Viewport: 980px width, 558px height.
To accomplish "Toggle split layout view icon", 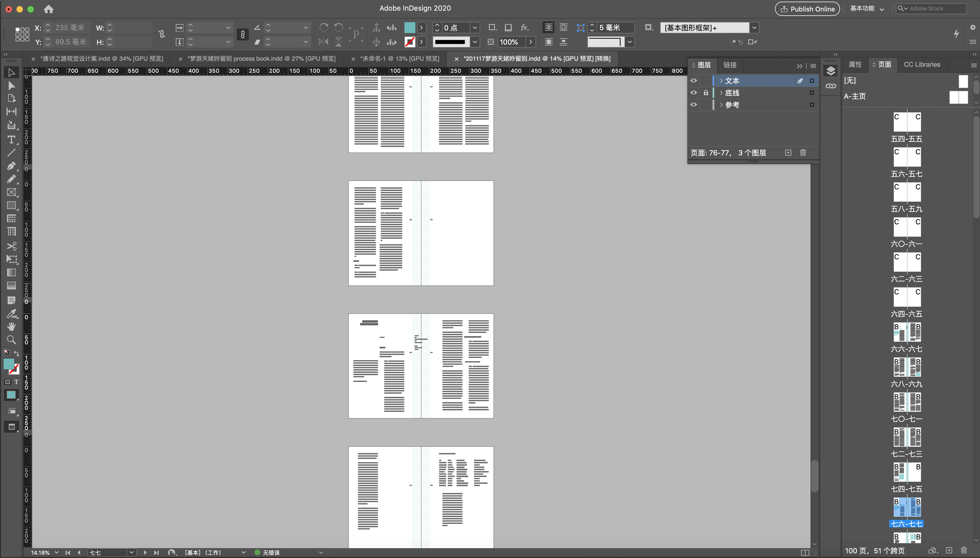I will tap(805, 553).
